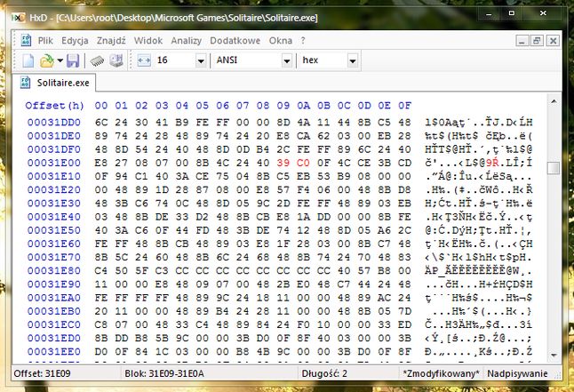Screen dimensions: 574x392
Task: Minimize the HxD main window
Action: (489, 13)
